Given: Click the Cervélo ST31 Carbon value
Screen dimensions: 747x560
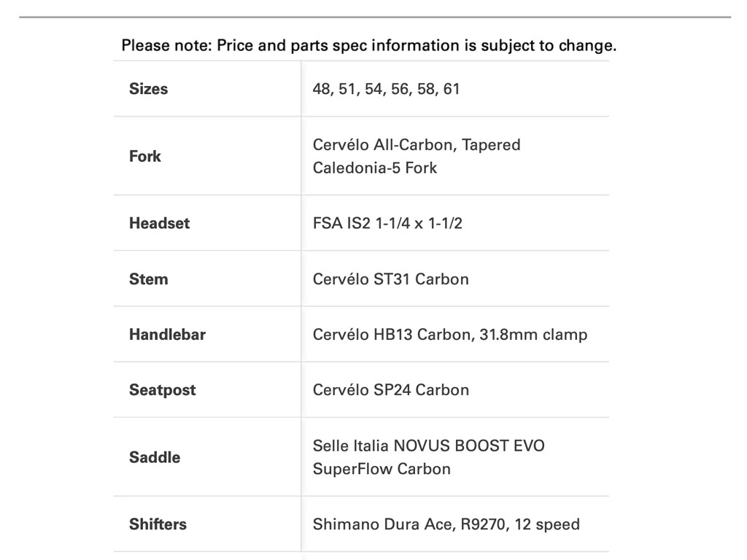Looking at the screenshot, I should coord(390,279).
